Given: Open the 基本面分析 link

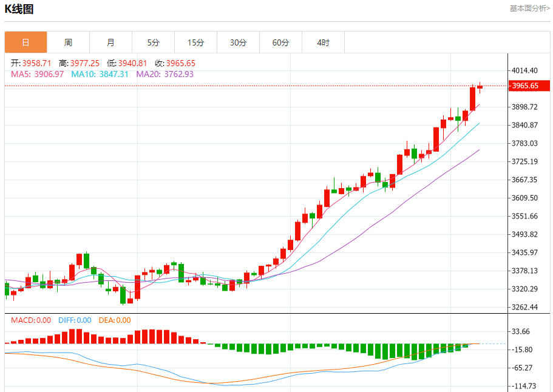Looking at the screenshot, I should (529, 8).
